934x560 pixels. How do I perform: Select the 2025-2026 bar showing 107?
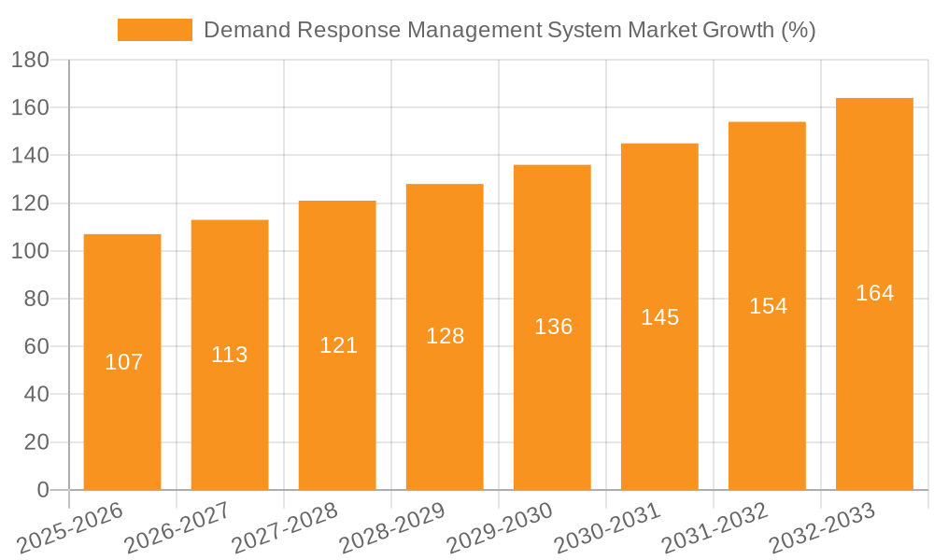122,362
